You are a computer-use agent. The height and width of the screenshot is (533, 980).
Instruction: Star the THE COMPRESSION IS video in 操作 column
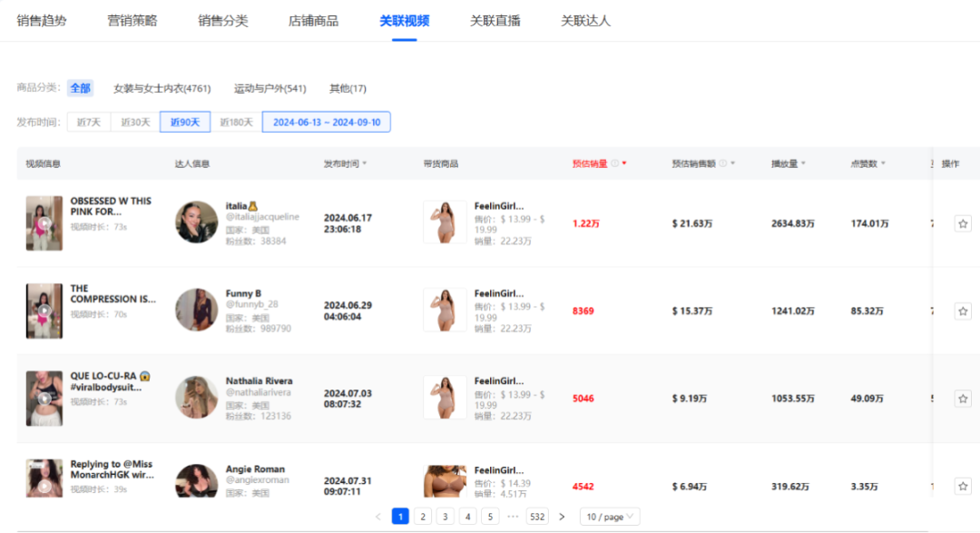coord(963,310)
